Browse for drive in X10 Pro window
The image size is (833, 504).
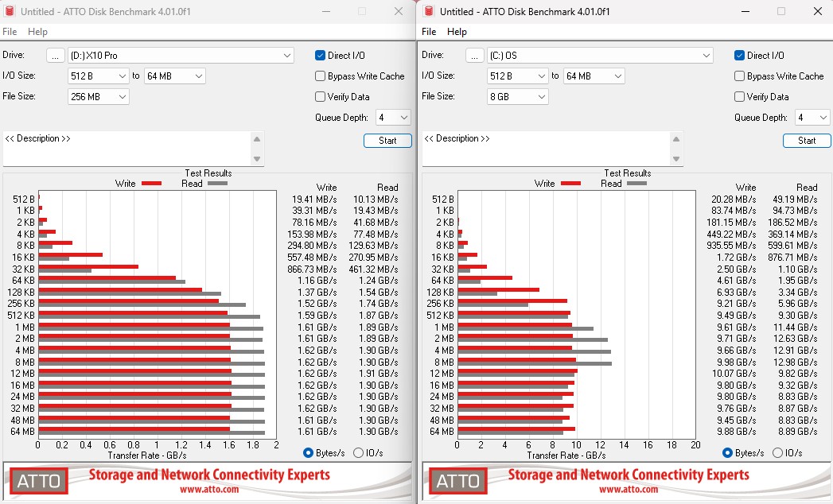(x=55, y=55)
